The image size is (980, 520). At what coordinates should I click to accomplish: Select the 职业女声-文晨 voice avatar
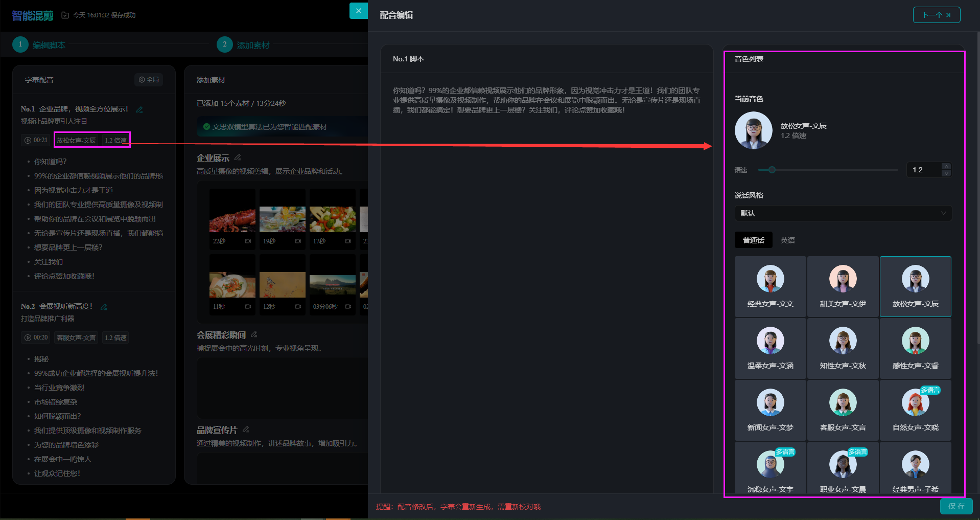[x=843, y=464]
